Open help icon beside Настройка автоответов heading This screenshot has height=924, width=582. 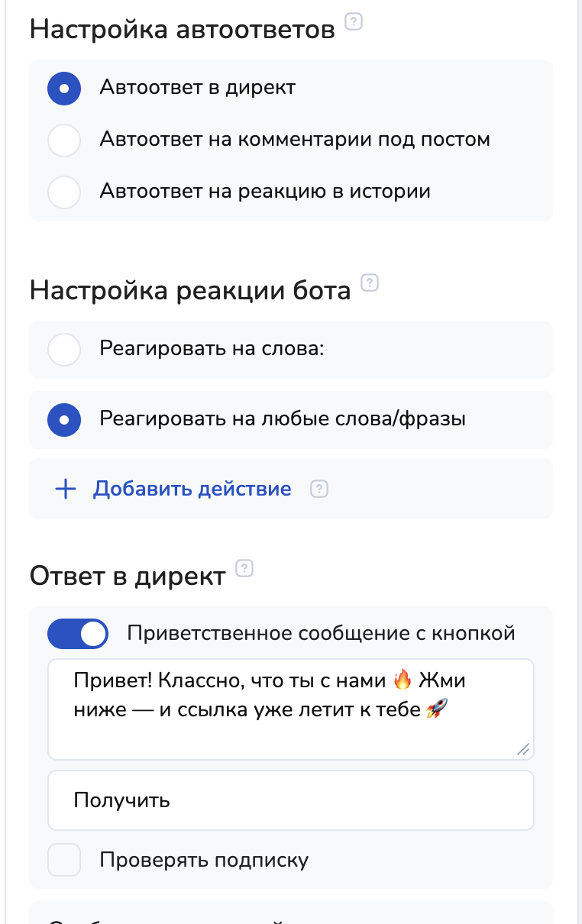tap(354, 22)
